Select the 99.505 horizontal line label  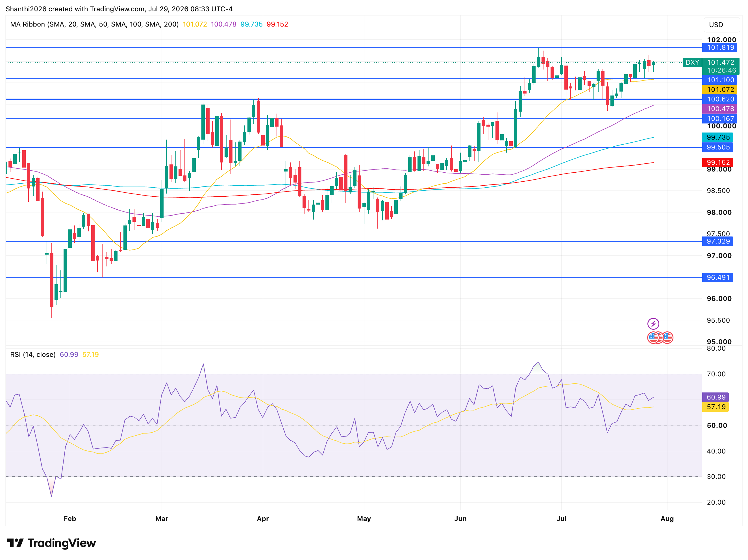pos(717,147)
